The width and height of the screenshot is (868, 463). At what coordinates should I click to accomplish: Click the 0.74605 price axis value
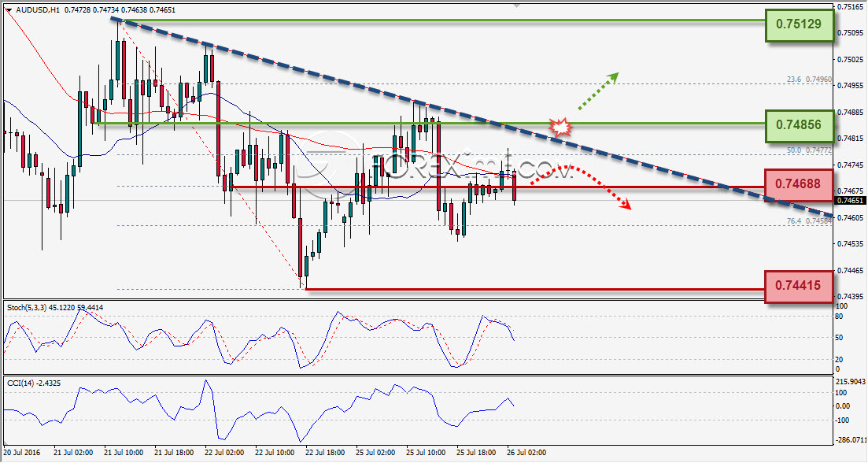click(x=851, y=217)
